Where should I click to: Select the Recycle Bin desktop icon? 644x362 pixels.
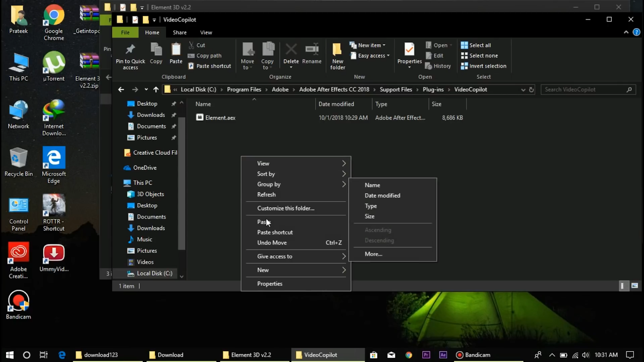[x=19, y=162]
